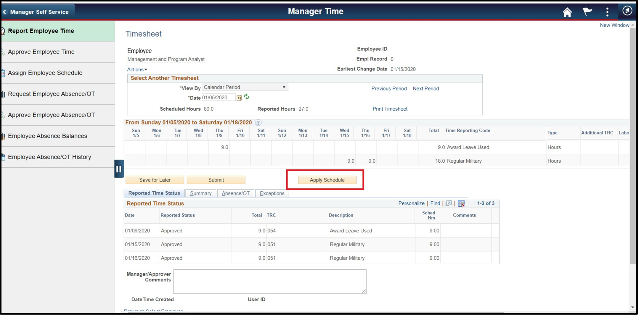Screen dimensions: 644x322
Task: Open the Actions menu (three dots icon)
Action: coord(607,12)
